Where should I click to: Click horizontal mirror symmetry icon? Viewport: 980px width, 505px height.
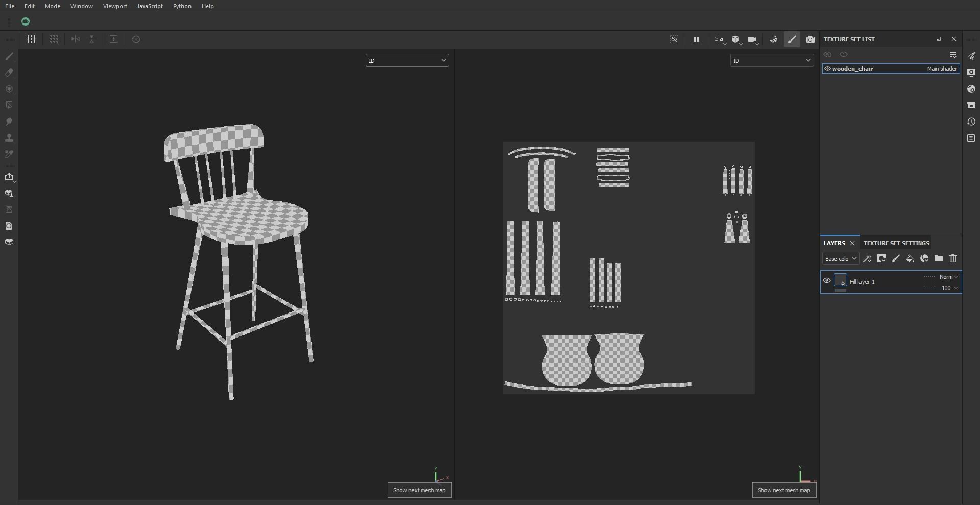76,39
